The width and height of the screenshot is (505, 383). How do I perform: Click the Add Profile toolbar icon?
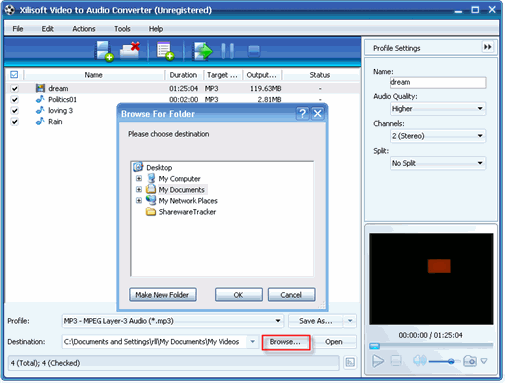tap(165, 51)
